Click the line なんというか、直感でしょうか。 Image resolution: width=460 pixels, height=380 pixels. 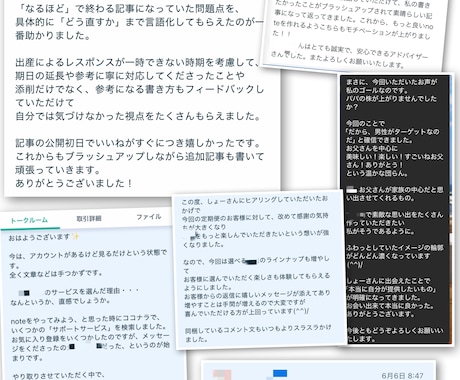(x=60, y=301)
